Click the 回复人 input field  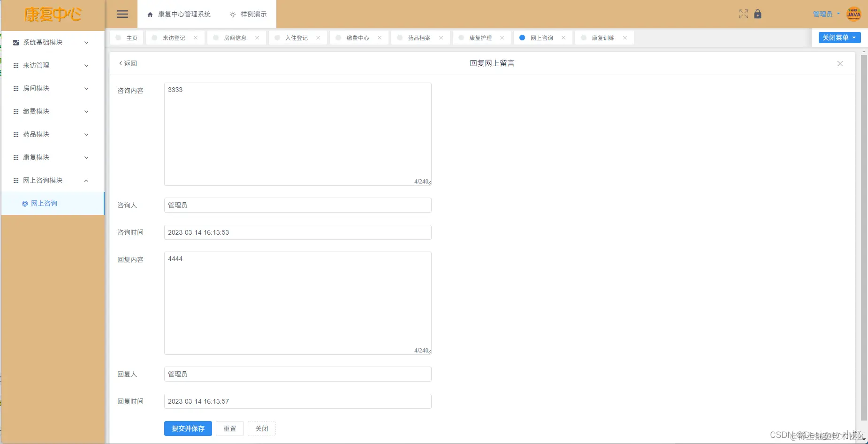click(298, 374)
